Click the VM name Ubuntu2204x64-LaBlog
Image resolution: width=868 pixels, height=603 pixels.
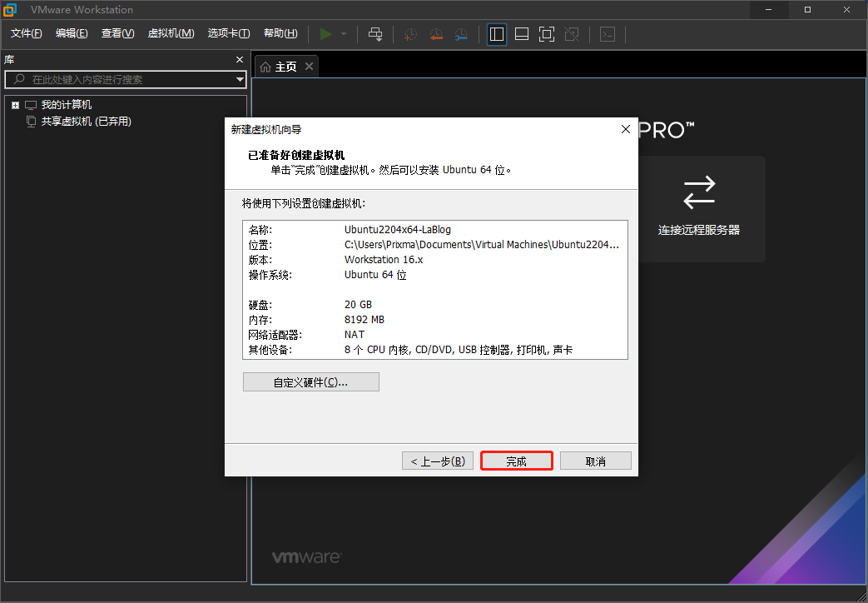point(398,229)
